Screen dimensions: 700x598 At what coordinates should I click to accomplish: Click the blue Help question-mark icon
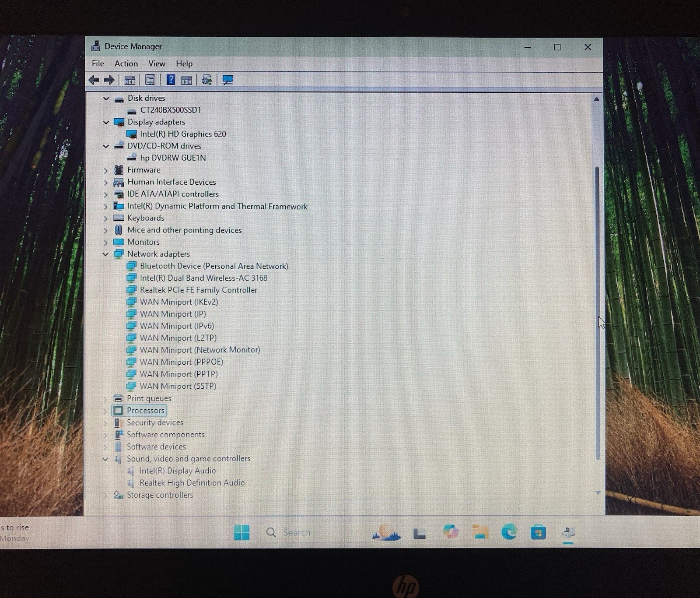(171, 80)
